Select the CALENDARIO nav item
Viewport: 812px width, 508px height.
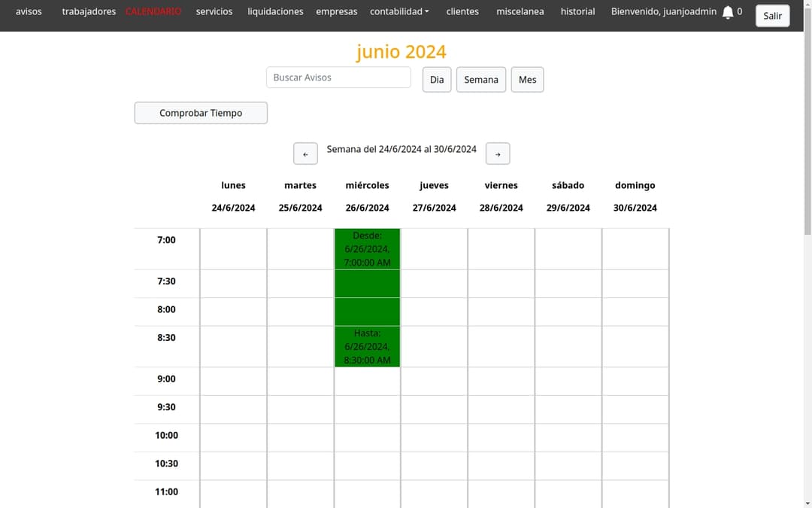click(x=153, y=11)
